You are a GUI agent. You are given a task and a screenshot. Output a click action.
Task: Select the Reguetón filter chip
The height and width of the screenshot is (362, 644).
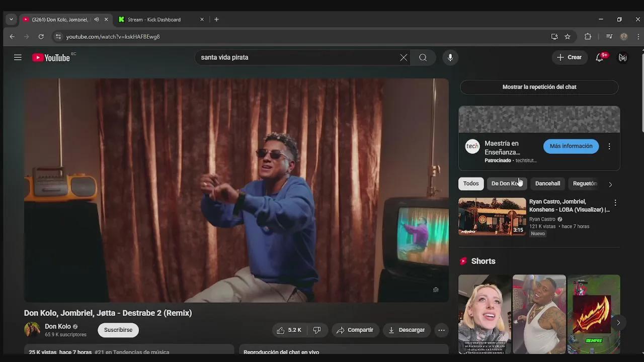(x=585, y=184)
